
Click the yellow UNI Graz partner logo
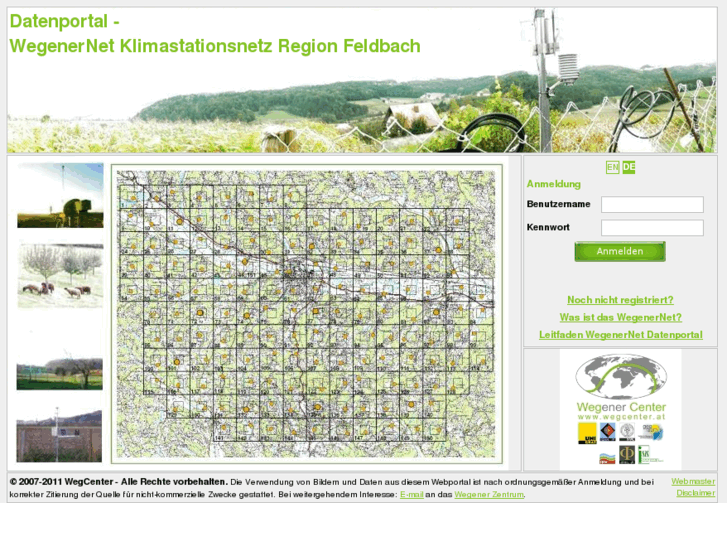click(x=587, y=433)
